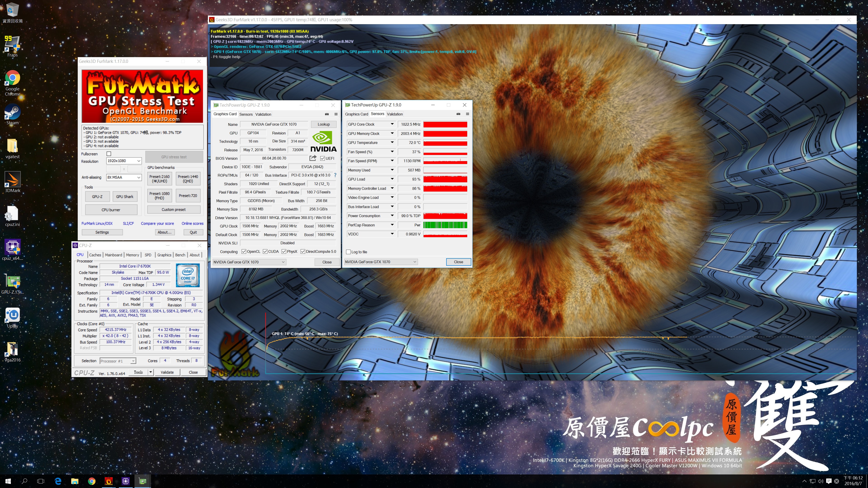Expand the GPU Core Clock sensor dropdown
868x488 pixels.
click(x=392, y=124)
